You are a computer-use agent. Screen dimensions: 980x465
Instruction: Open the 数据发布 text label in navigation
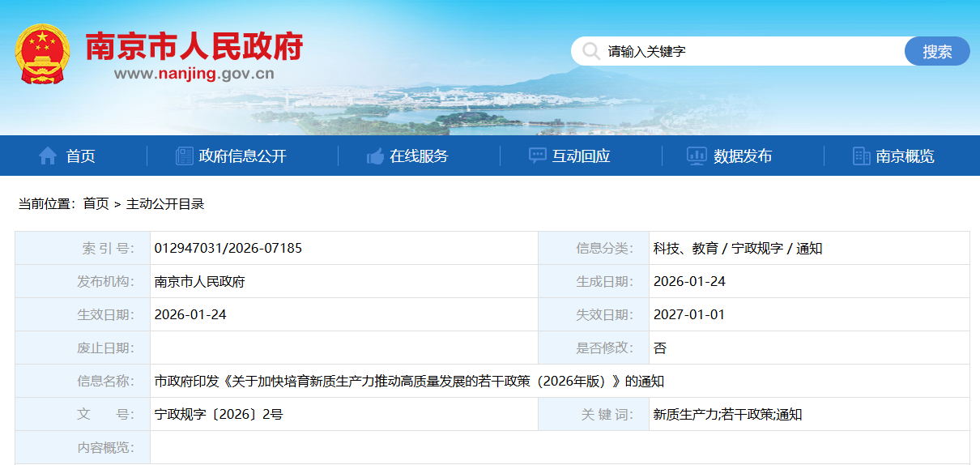click(x=742, y=156)
